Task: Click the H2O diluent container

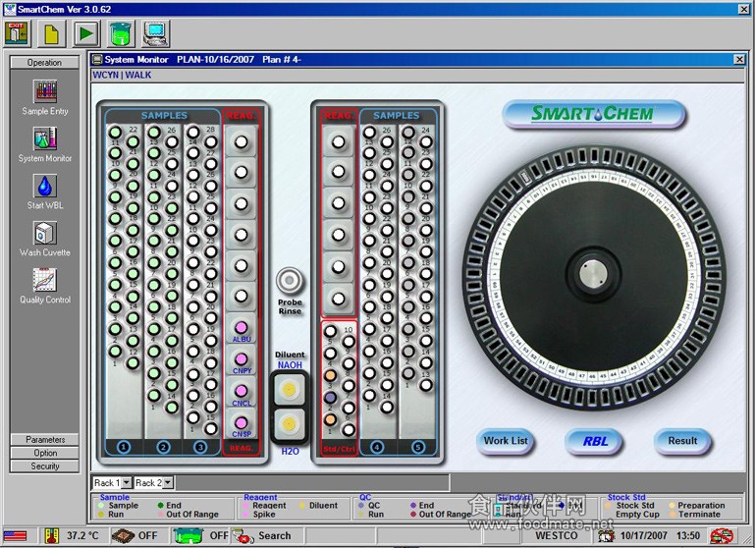Action: click(289, 424)
